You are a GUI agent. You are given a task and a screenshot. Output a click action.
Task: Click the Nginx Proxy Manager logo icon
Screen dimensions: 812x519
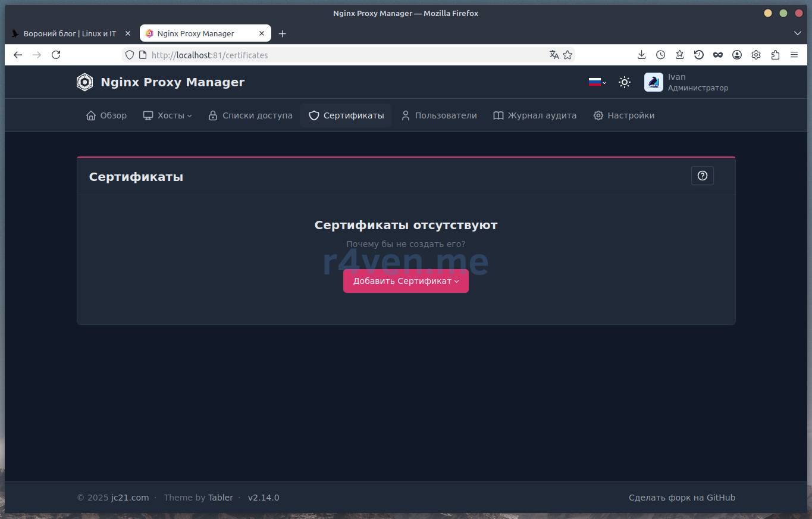[x=85, y=82]
